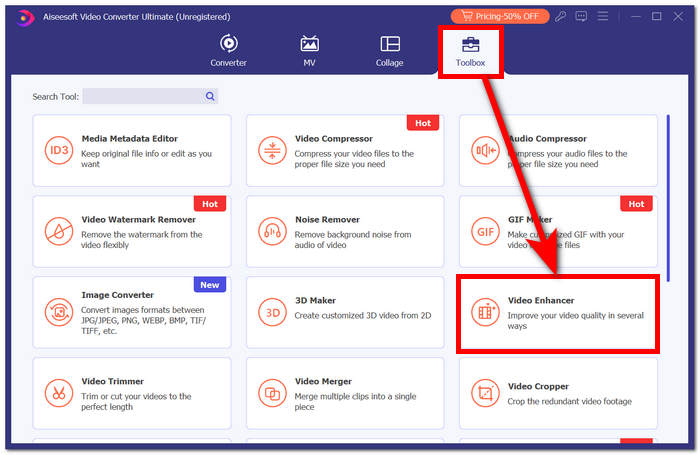Click 'Improve your video quality' description
The width and height of the screenshot is (700, 455).
575,320
